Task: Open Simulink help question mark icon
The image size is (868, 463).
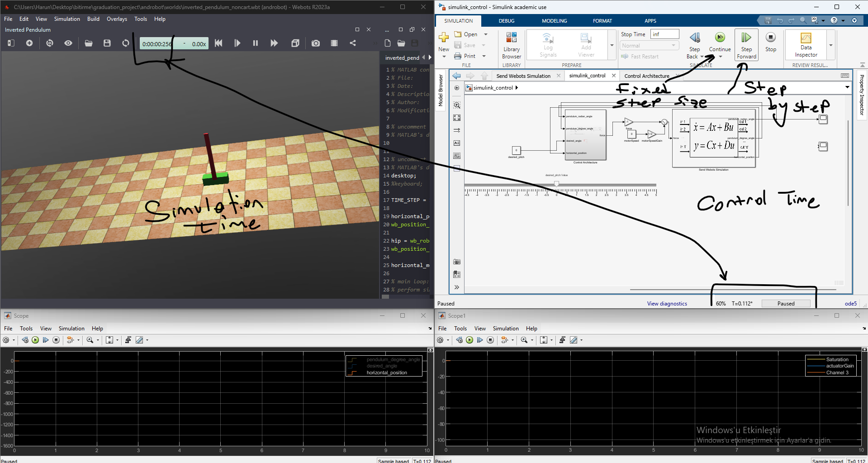Action: pos(834,20)
